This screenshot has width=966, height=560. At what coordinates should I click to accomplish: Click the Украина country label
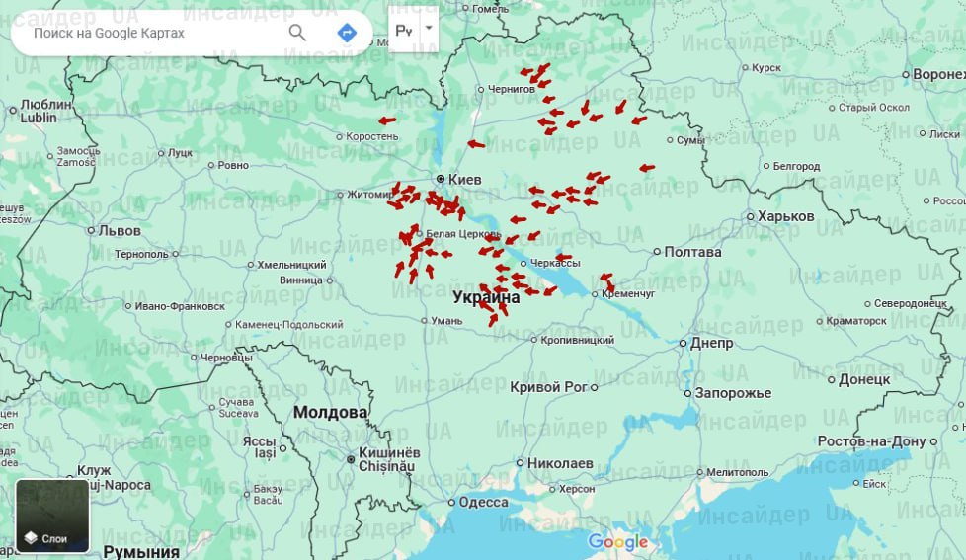pyautogui.click(x=486, y=297)
